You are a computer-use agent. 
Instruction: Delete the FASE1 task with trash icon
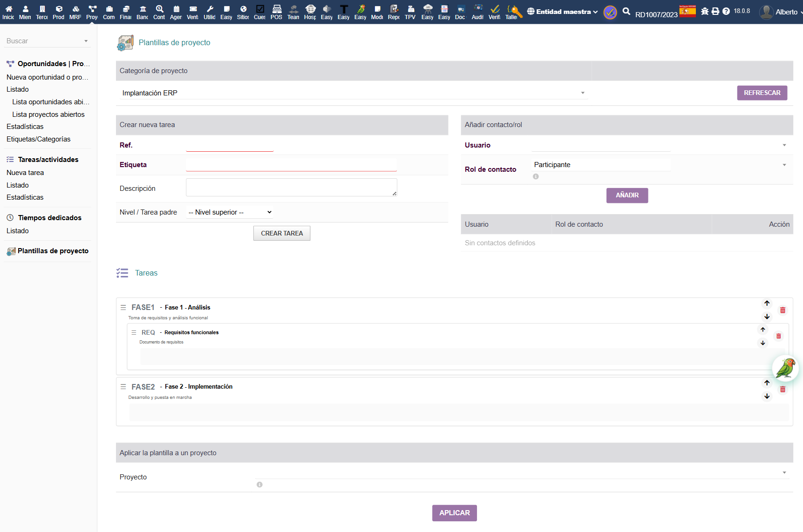point(783,310)
